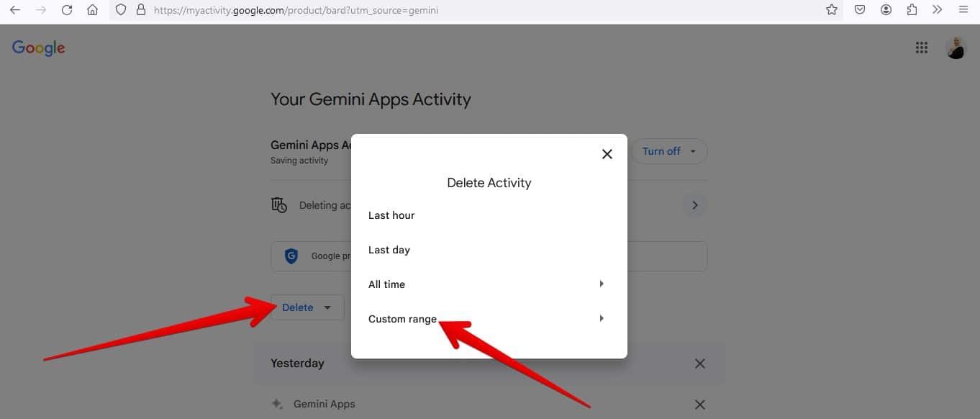Open the Firefox hamburger menu
The image size is (980, 419).
(963, 10)
